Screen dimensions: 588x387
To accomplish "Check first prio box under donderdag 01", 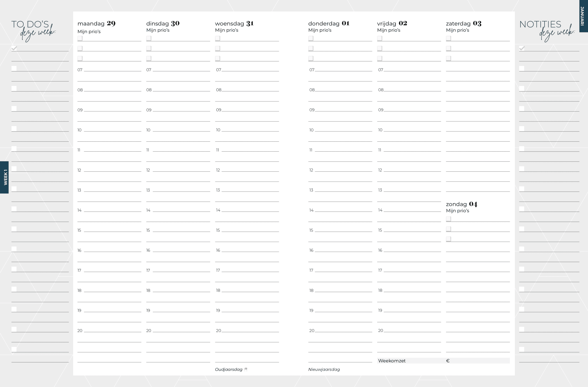I will click(x=311, y=38).
